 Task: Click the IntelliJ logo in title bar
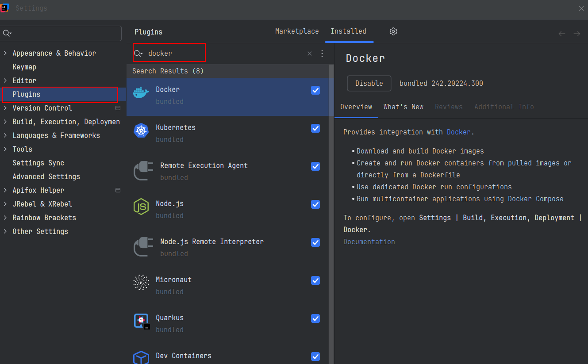[x=4, y=8]
